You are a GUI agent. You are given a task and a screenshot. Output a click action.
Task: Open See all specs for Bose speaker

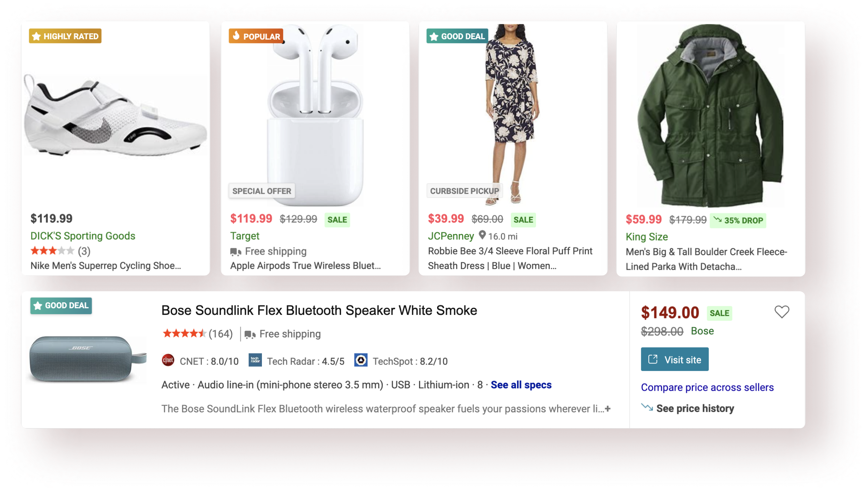pos(521,385)
